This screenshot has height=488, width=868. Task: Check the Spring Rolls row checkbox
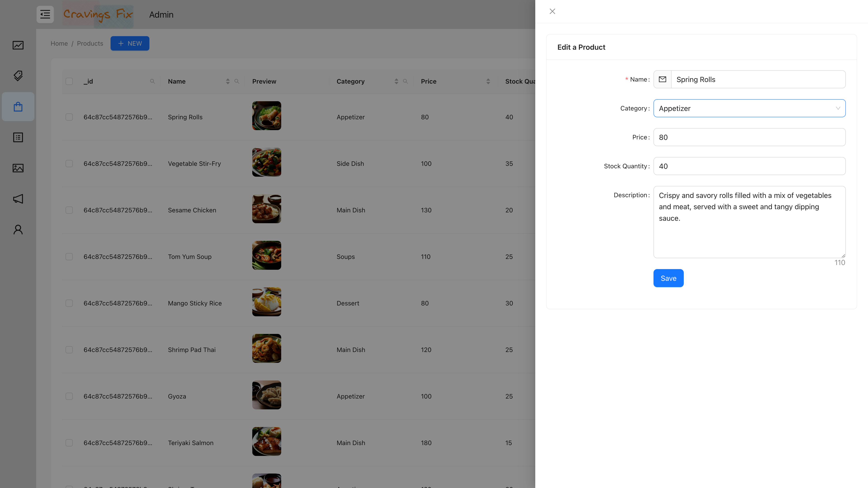[x=69, y=117]
